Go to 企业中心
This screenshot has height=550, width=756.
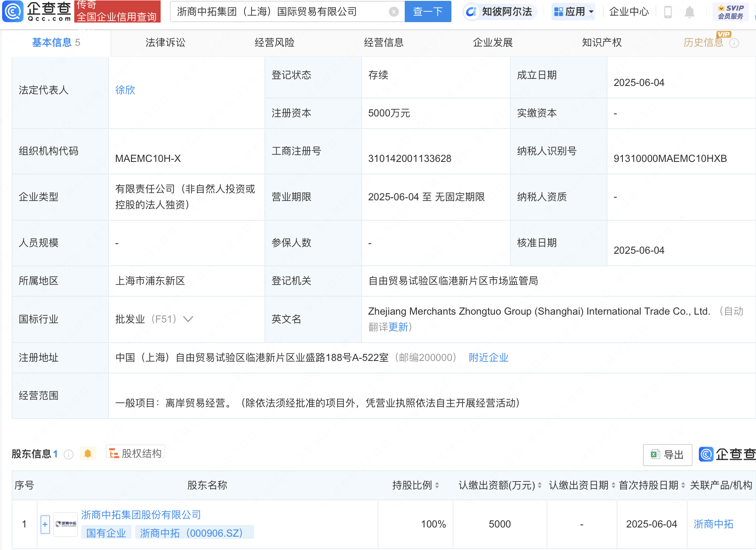click(x=629, y=12)
